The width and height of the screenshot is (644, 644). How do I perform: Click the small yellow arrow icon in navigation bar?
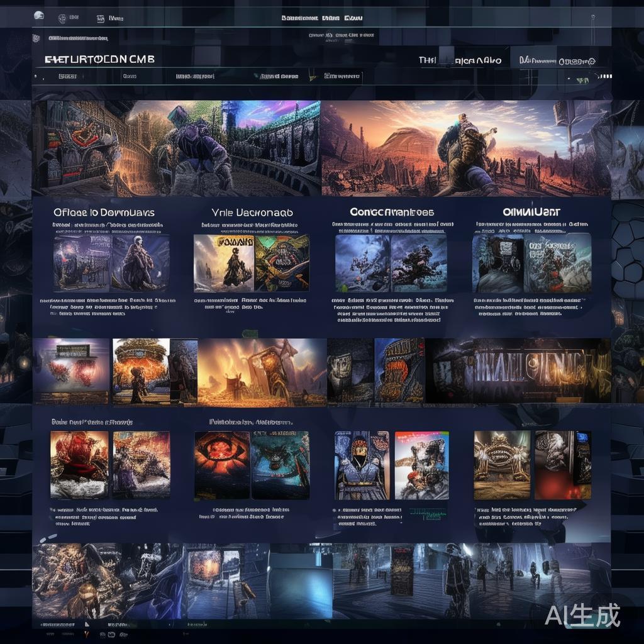(x=311, y=77)
